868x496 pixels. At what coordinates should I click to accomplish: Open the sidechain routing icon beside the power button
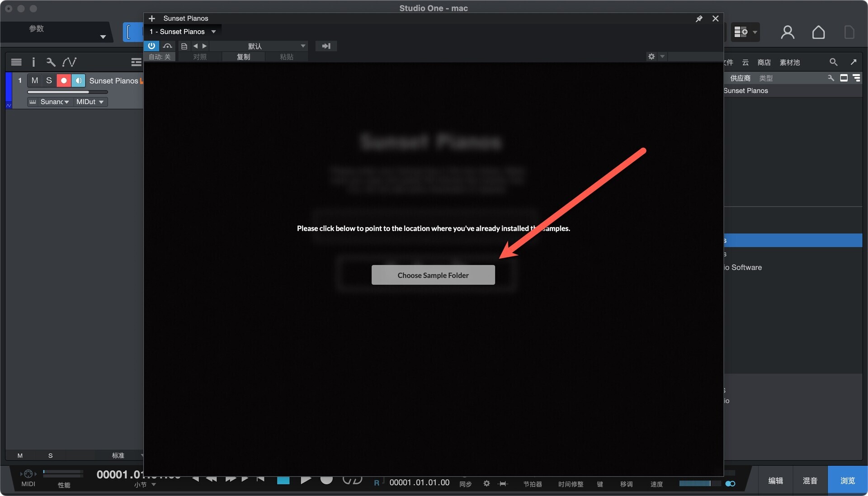click(x=168, y=46)
